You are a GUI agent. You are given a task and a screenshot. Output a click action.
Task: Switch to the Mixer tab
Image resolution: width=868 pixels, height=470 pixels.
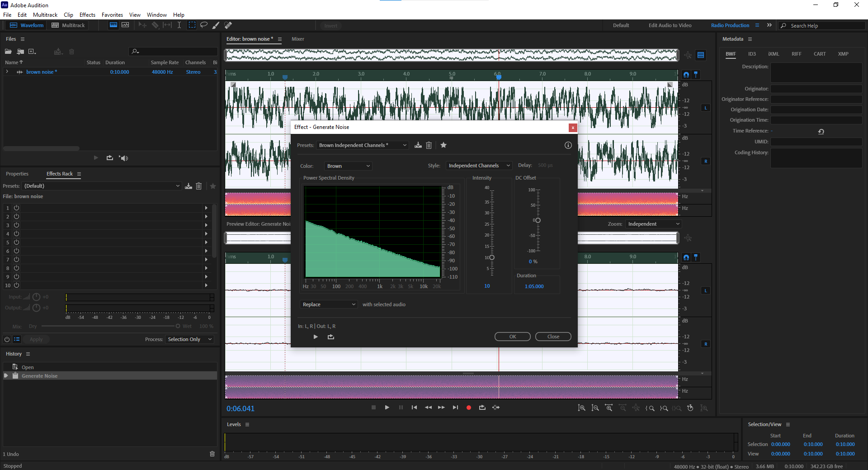[x=297, y=39]
